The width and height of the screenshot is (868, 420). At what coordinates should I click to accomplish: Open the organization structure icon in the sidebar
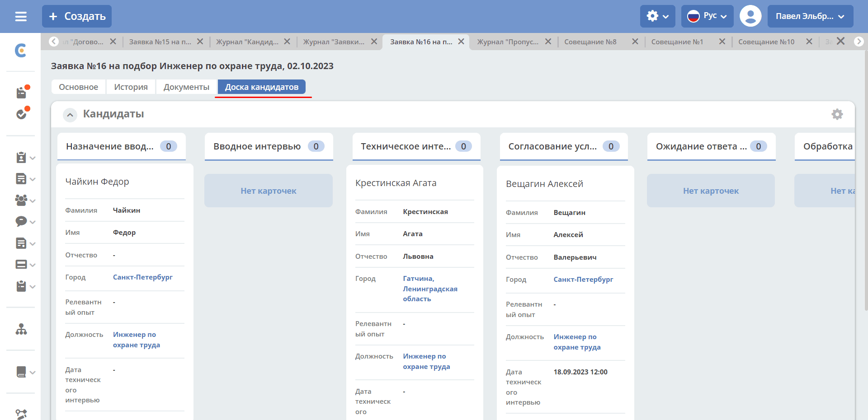[21, 329]
